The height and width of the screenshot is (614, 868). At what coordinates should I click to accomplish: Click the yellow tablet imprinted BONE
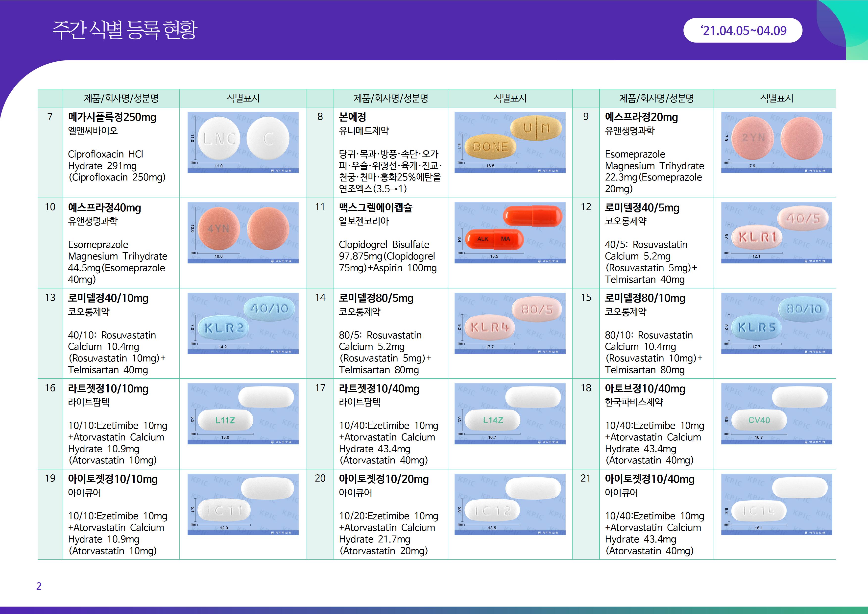[x=490, y=147]
